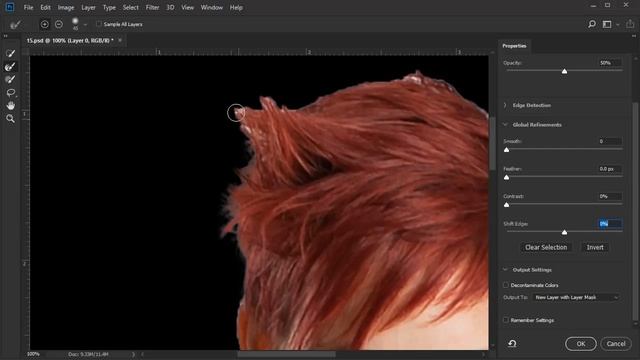Screen dimensions: 640x360
Task: Open the Filter menu
Action: (x=152, y=7)
